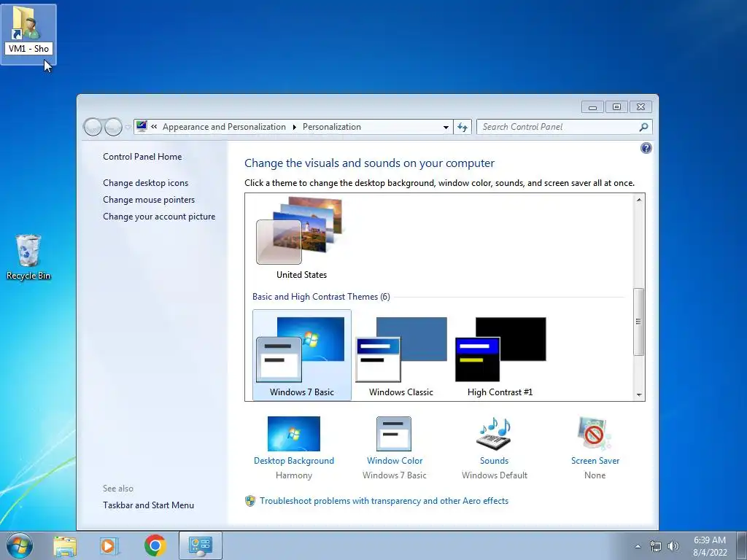Click the clock showing 6:39 AM
The height and width of the screenshot is (560, 747).
(x=710, y=546)
